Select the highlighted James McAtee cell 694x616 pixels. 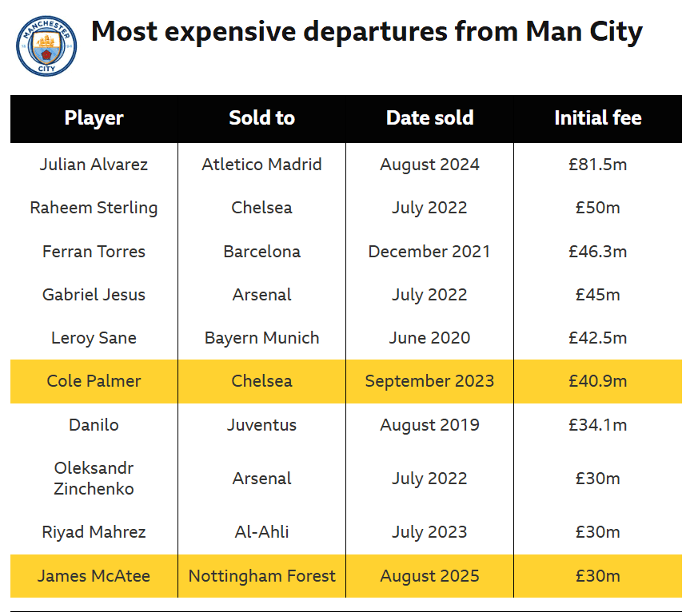[94, 576]
